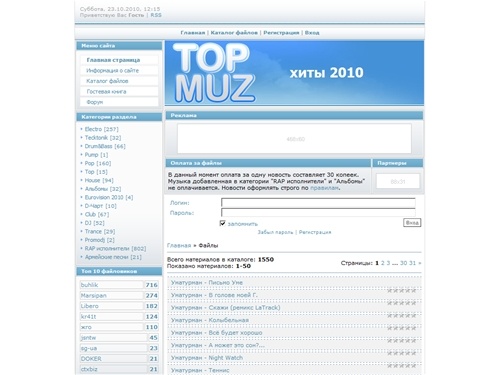Viewport: 500px width, 375px height.
Task: Open Регистрация link below login form
Action: [315, 232]
